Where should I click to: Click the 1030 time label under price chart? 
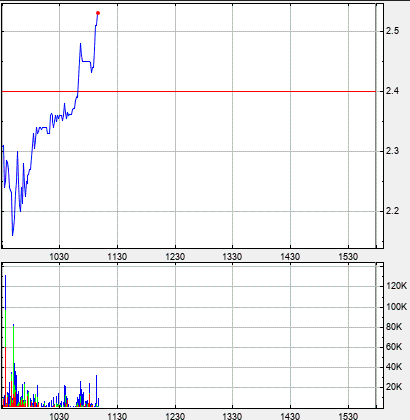click(x=59, y=257)
